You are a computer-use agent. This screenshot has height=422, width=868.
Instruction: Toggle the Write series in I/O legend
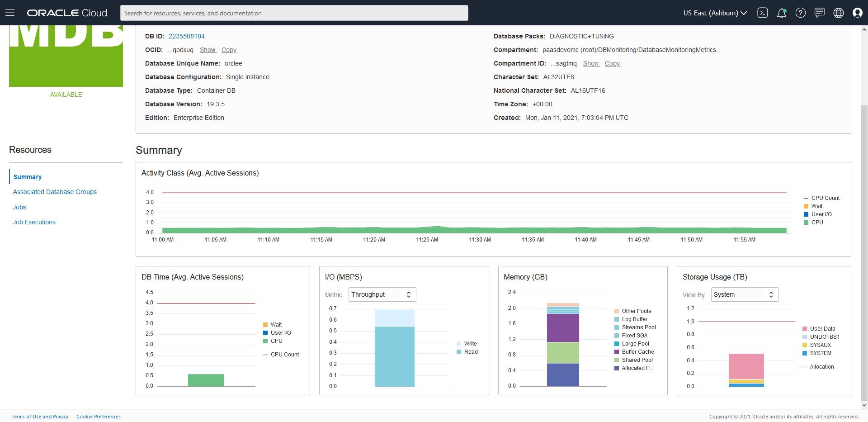[470, 344]
